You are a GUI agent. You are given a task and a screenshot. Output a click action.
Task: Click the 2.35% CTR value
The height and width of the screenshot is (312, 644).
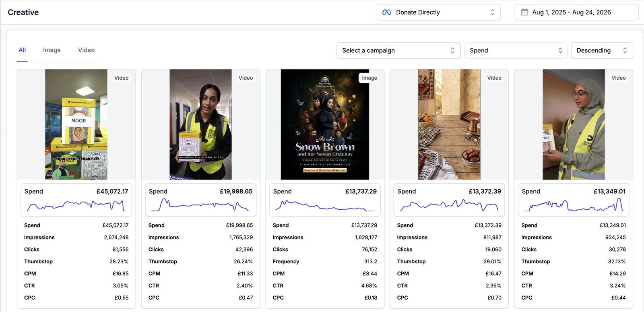[493, 286]
